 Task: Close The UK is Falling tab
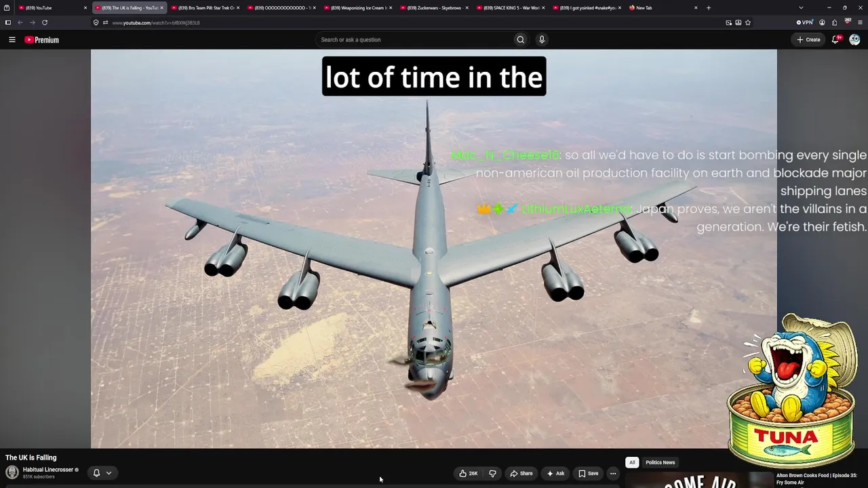(x=161, y=8)
